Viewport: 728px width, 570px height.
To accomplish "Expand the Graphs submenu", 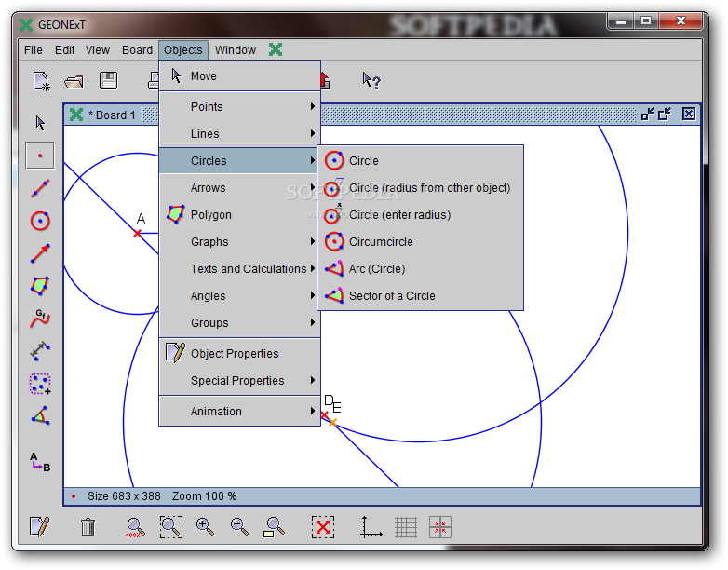I will coord(239,241).
